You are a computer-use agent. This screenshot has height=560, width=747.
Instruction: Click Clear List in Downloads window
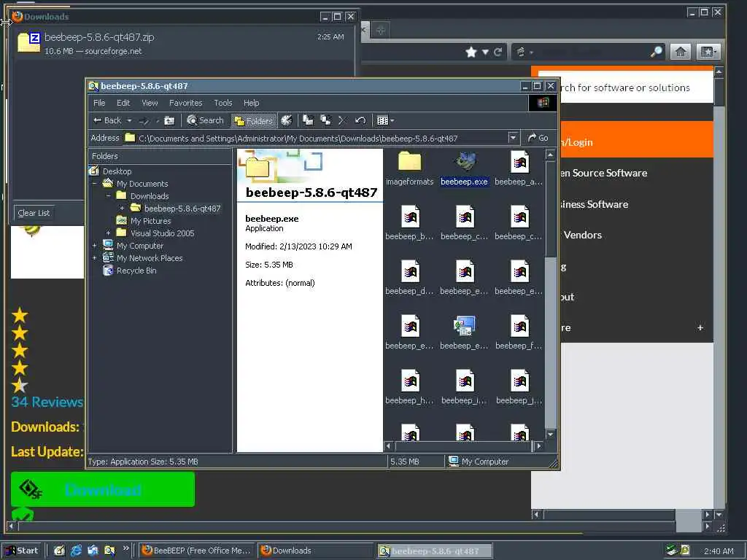pos(34,213)
